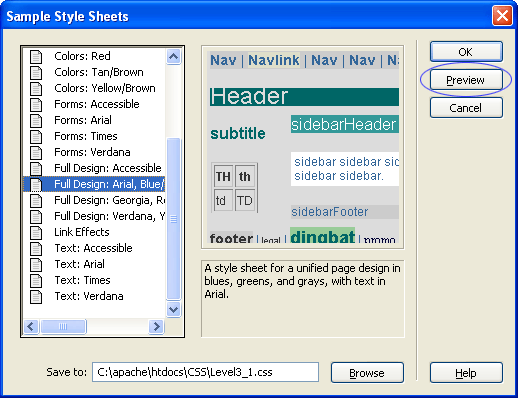Click the list's scroll left arrow
This screenshot has width=518, height=398.
pyautogui.click(x=31, y=326)
